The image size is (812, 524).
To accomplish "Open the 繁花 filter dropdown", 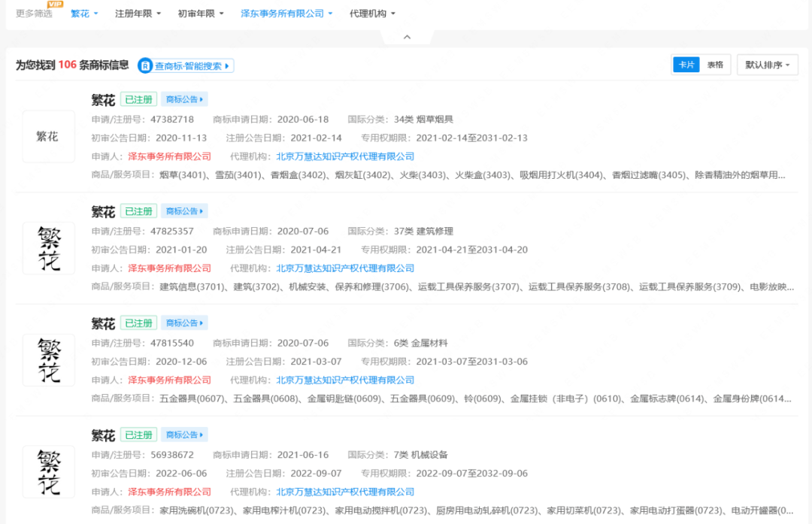I will click(84, 14).
